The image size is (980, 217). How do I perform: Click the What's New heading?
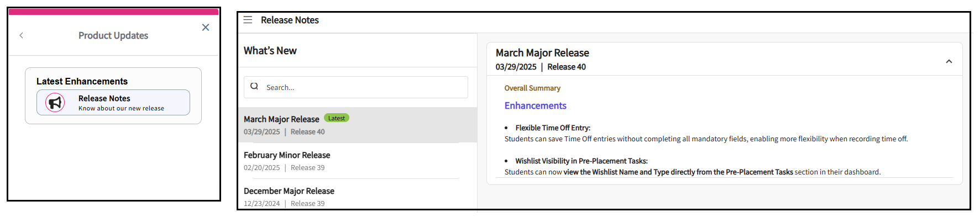click(270, 51)
